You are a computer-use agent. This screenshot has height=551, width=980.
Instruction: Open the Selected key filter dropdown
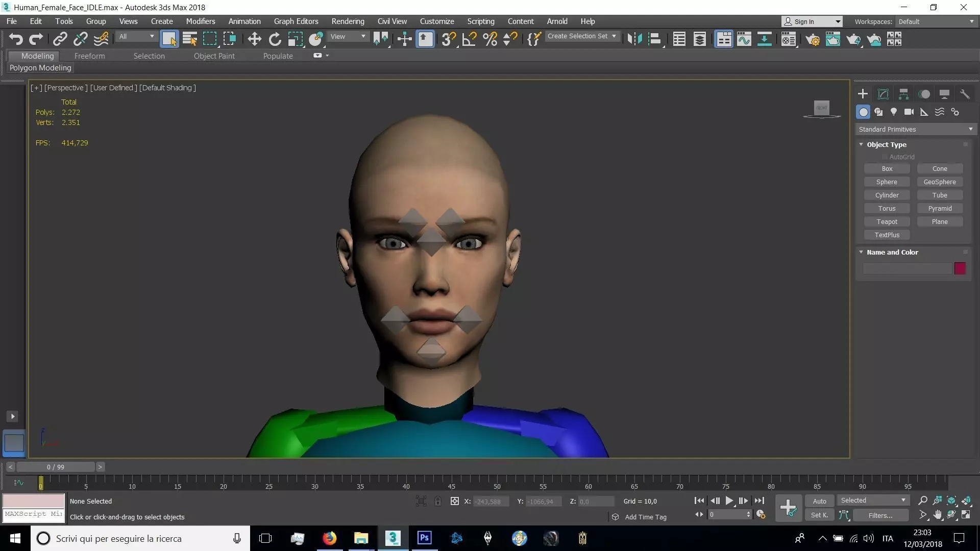873,500
